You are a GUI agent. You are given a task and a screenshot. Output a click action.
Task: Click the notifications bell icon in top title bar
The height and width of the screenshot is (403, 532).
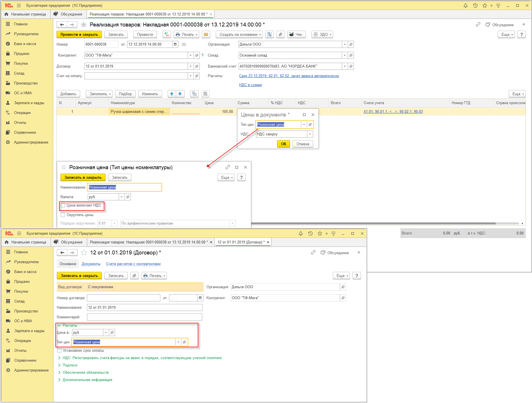pyautogui.click(x=466, y=6)
